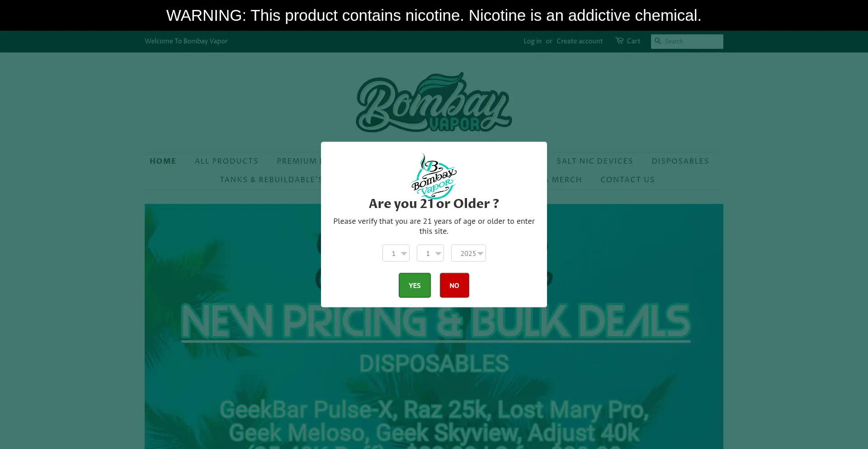Click the Bombay Vapor header logo
Viewport: 868px width, 449px height.
(434, 102)
